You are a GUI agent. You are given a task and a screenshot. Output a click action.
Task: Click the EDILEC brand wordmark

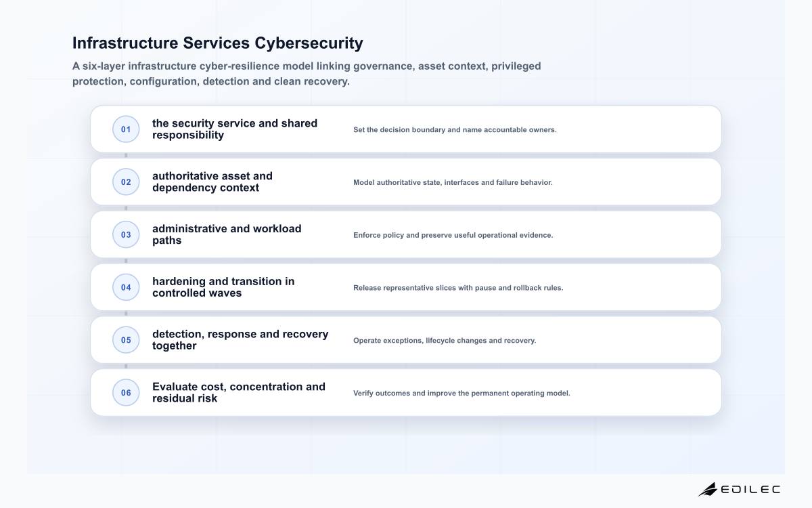[750, 489]
